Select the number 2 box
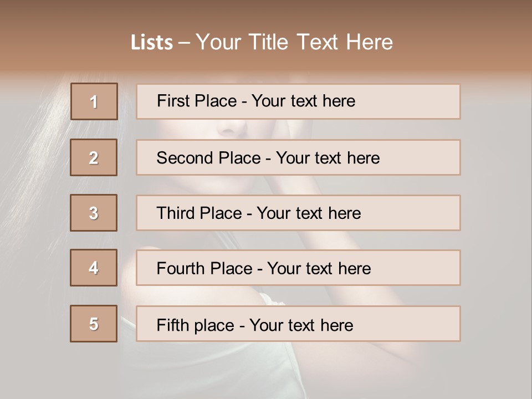 94,157
